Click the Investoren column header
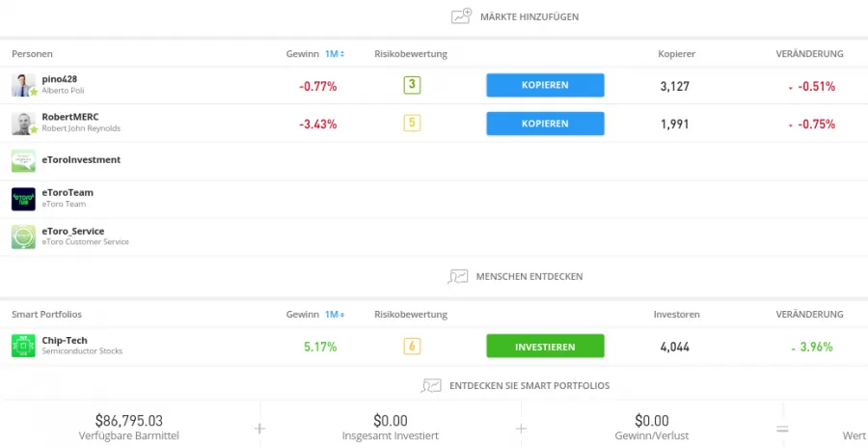The height and width of the screenshot is (447, 868). pyautogui.click(x=676, y=314)
